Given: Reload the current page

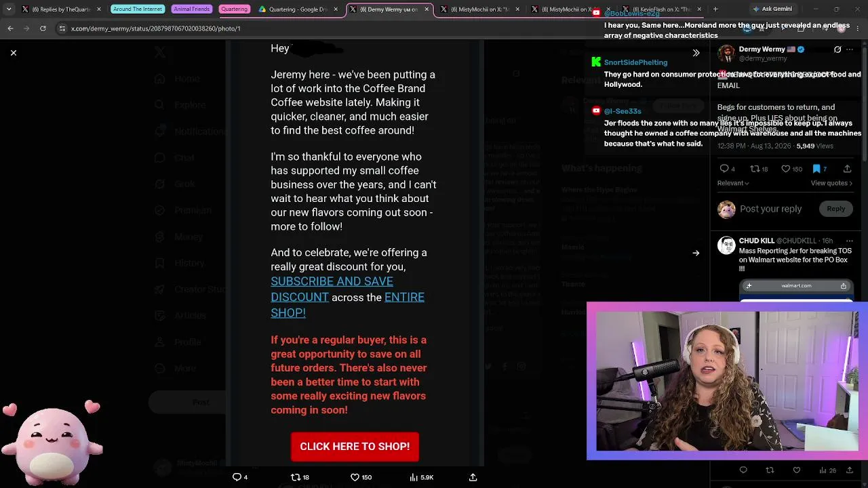Looking at the screenshot, I should tap(43, 28).
